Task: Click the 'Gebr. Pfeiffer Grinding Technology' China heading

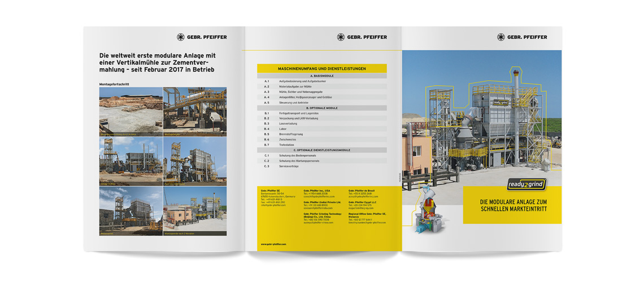Action: click(323, 215)
